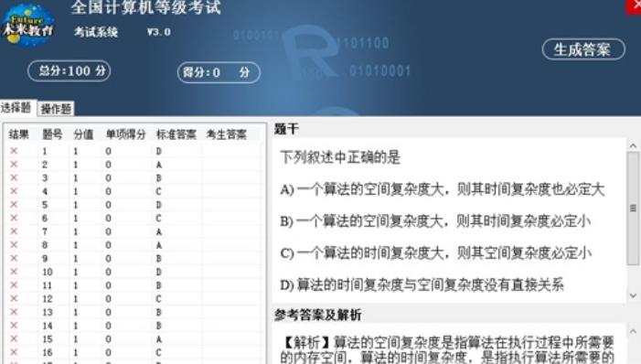Click standard answer A of question 7
Screen dimensions: 641x364
158,232
